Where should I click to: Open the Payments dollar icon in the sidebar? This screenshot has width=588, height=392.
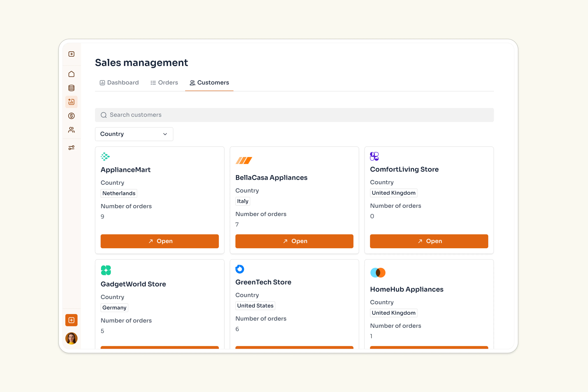71,116
